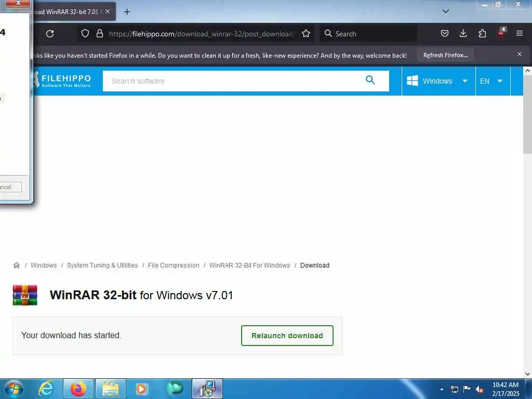The height and width of the screenshot is (399, 532).
Task: Expand the Windows platform dropdown
Action: (x=438, y=81)
